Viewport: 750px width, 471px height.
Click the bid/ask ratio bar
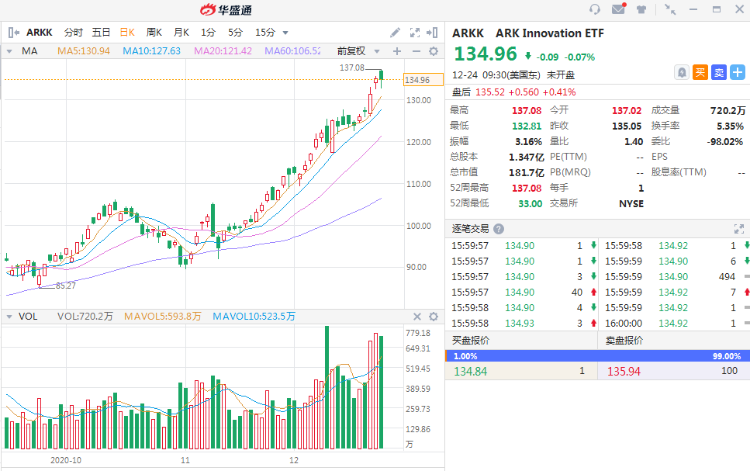tap(597, 356)
